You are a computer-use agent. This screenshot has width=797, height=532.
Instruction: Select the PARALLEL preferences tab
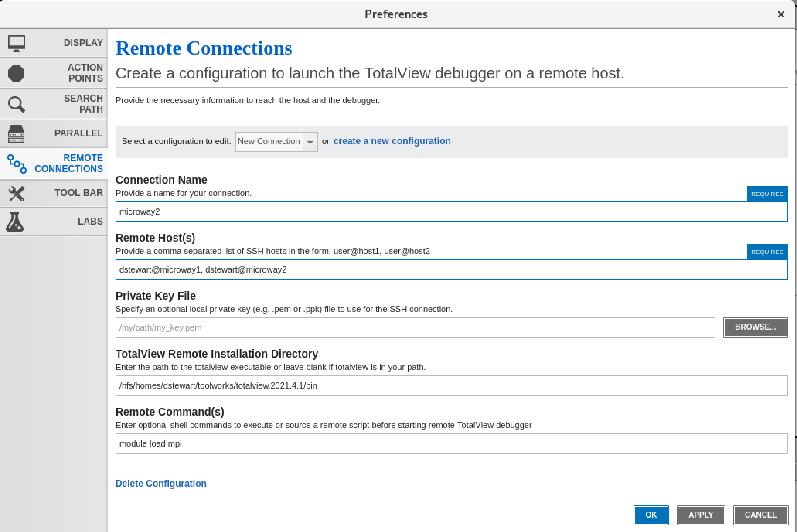pos(54,133)
